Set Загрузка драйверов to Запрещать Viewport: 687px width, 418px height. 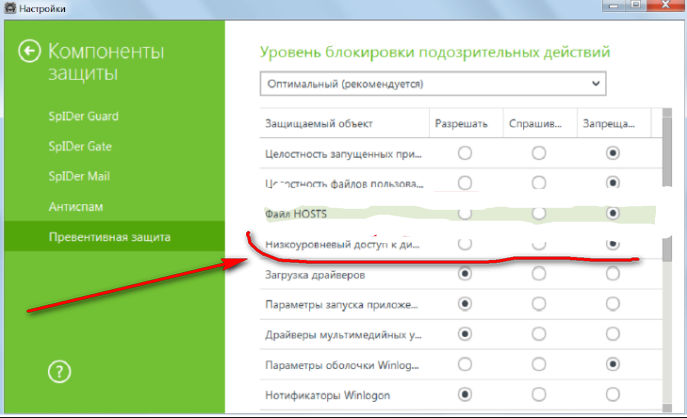[x=612, y=273]
